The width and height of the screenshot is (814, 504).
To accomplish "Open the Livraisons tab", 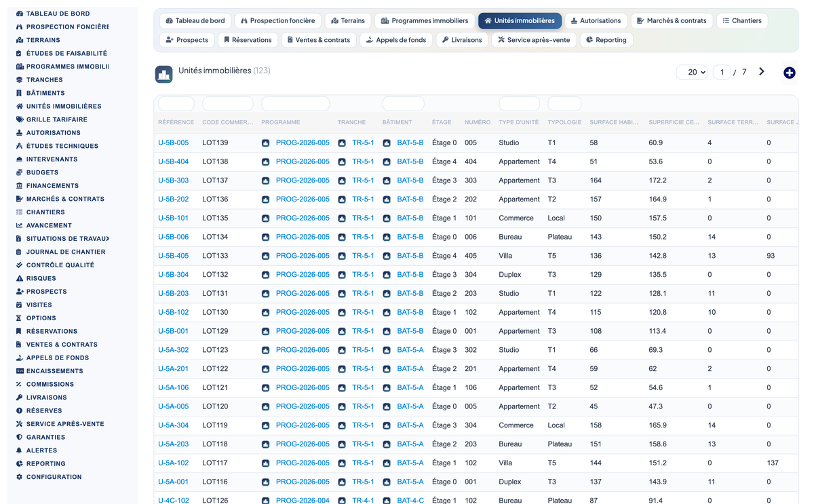I will click(x=462, y=40).
